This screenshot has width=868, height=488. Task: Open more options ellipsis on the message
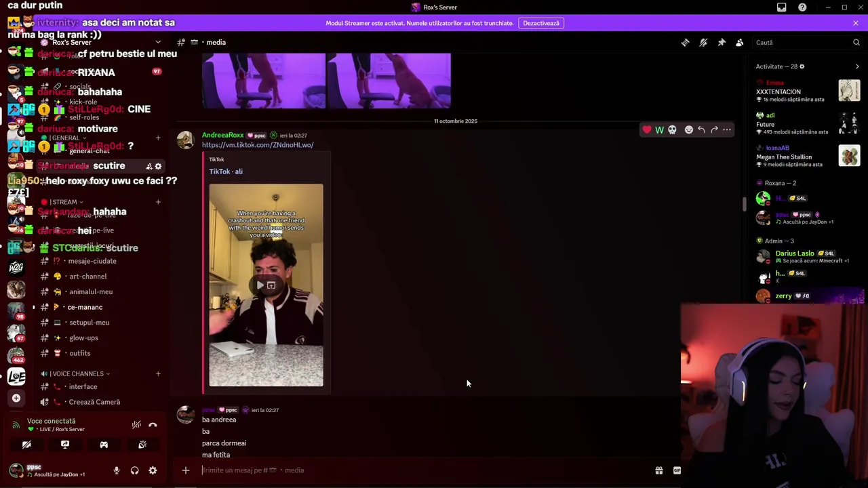(x=727, y=129)
